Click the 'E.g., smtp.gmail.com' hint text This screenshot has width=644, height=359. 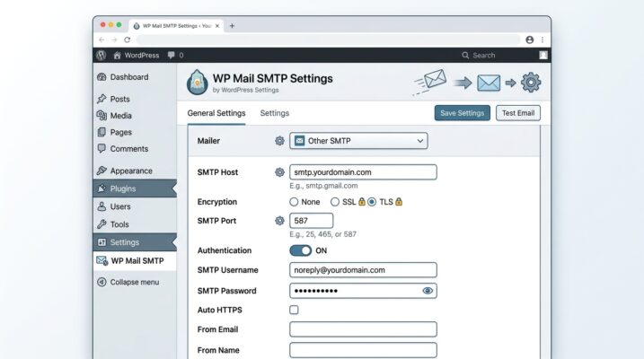point(323,186)
